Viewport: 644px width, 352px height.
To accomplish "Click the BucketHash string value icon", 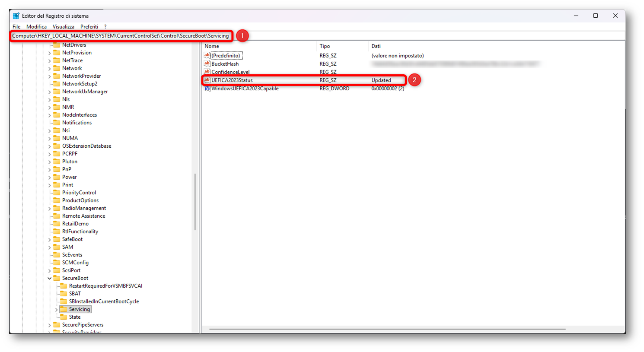I will (x=207, y=63).
